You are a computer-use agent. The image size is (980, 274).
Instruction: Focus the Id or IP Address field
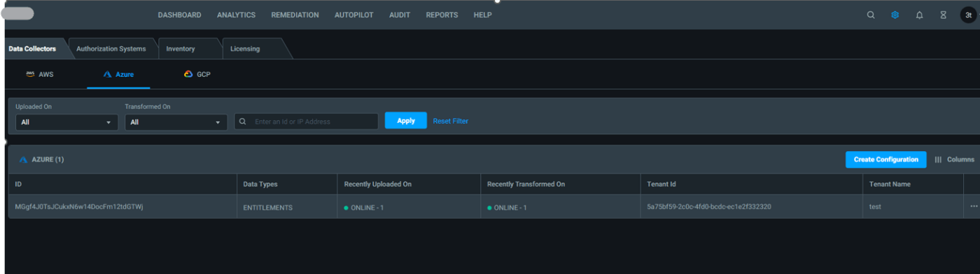pos(306,122)
